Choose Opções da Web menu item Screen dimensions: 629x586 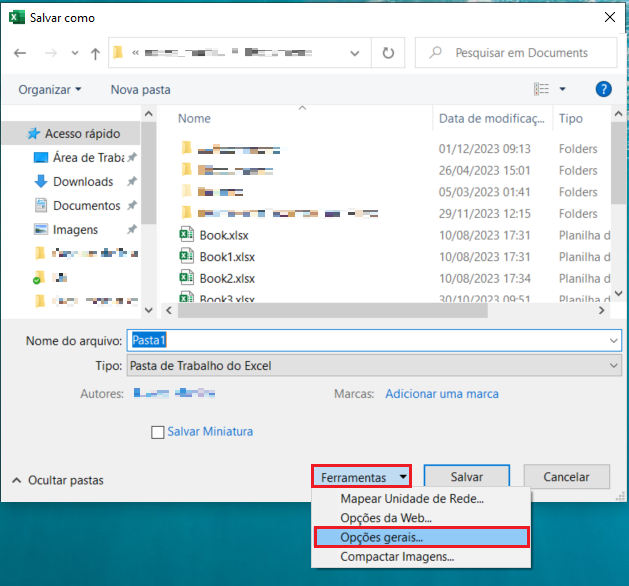[421, 518]
